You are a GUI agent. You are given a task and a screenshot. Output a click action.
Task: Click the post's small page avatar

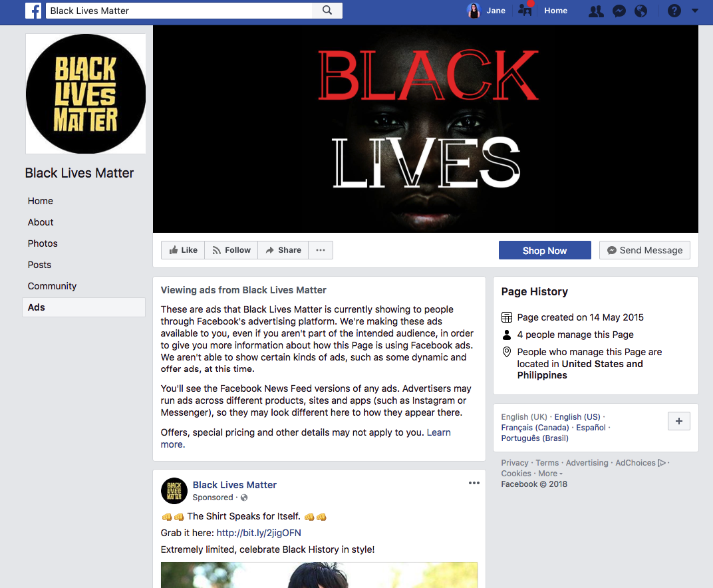(174, 491)
